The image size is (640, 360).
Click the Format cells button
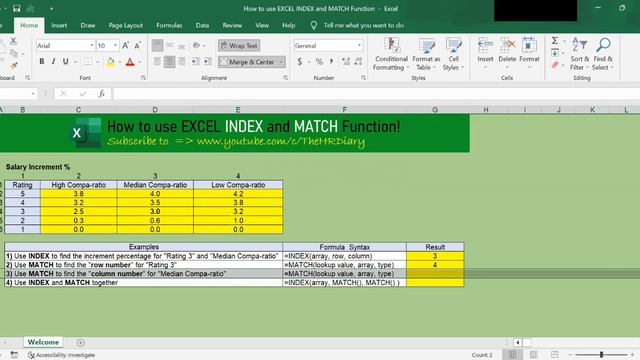point(529,53)
